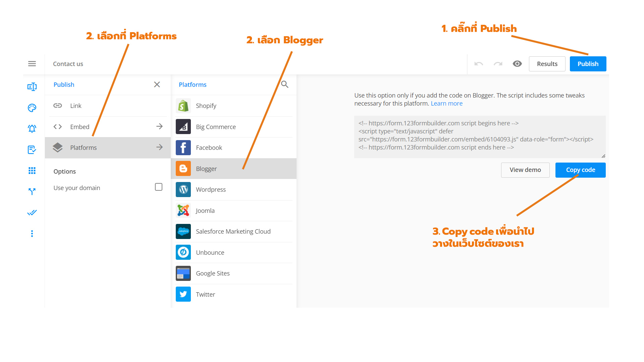This screenshot has width=644, height=362.
Task: Click the undo arrow icon
Action: pyautogui.click(x=478, y=64)
